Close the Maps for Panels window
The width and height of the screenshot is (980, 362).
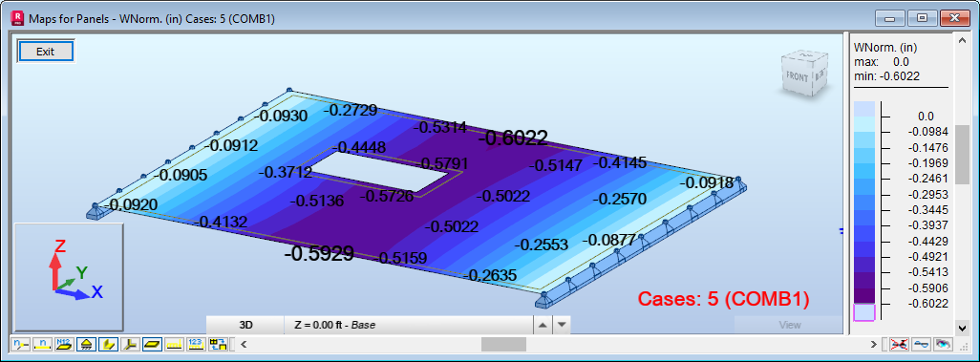954,19
